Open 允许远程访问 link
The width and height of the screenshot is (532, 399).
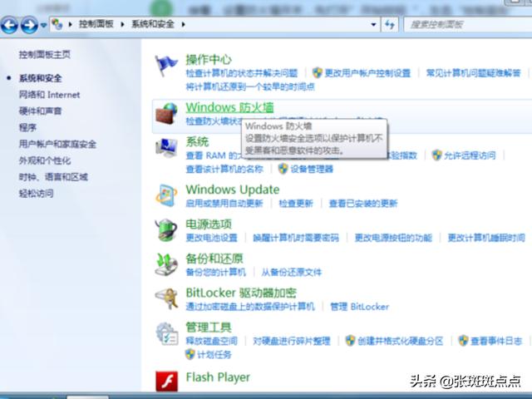(470, 155)
